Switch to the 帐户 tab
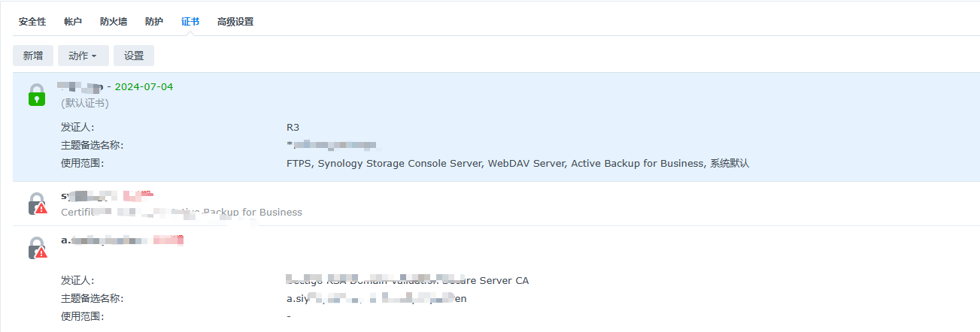This screenshot has width=980, height=332. 73,22
